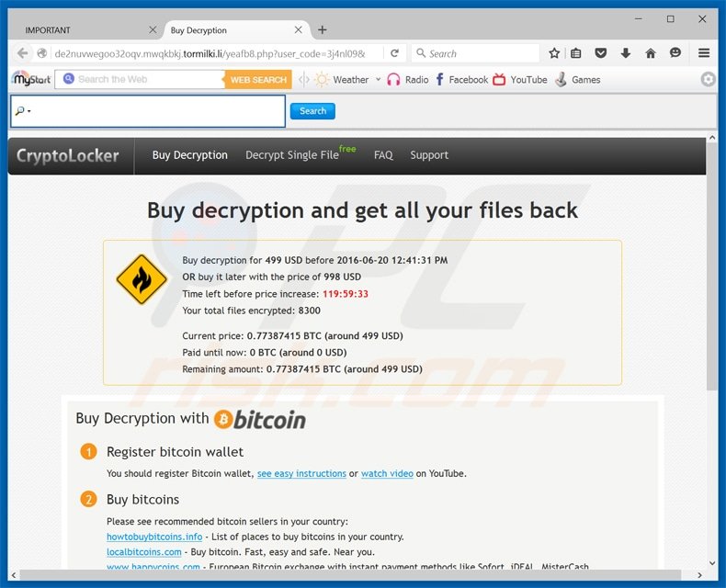
Task: Click the Firefox Search field
Action: click(475, 53)
